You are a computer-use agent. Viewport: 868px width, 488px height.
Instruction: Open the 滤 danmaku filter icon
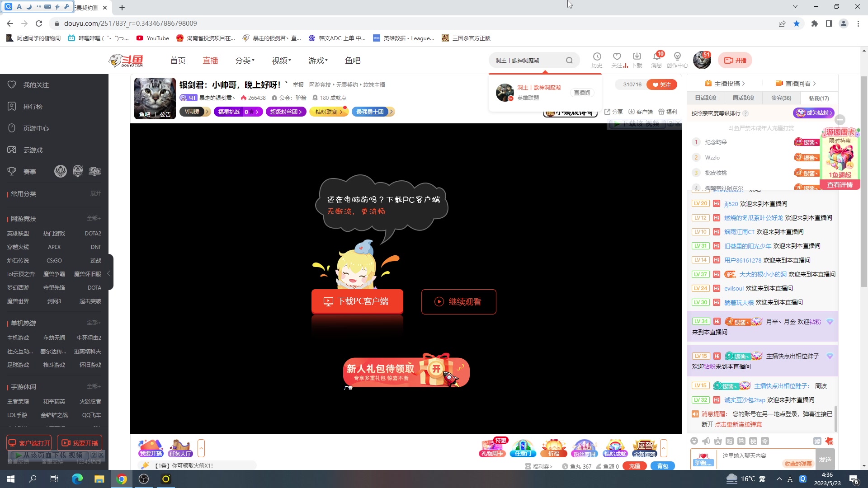(817, 441)
